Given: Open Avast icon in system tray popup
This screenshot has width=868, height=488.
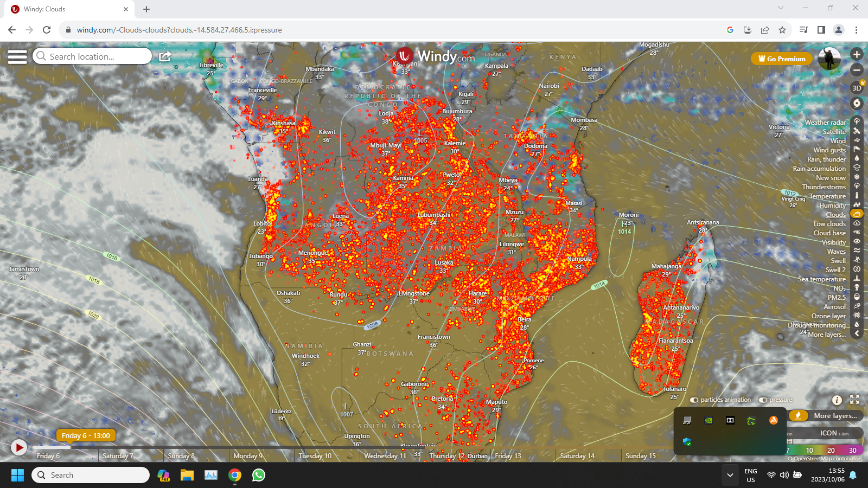Looking at the screenshot, I should (x=774, y=420).
